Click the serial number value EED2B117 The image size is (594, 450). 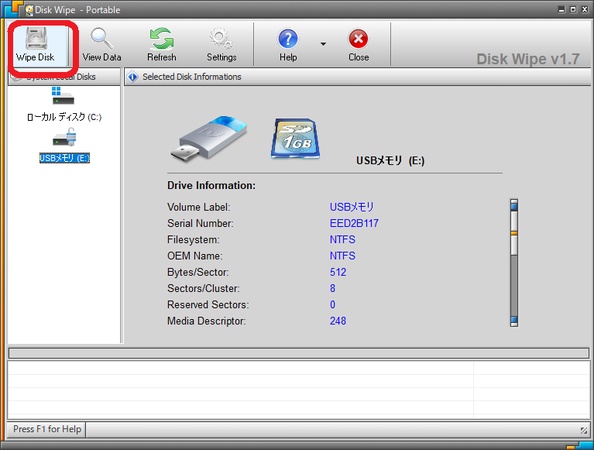[354, 223]
